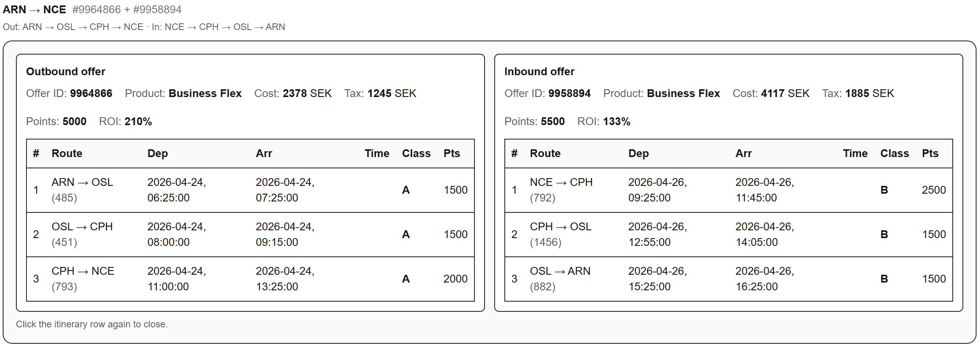Viewport: 980px width, 348px height.
Task: Click the inbound table Class column header
Action: pyautogui.click(x=894, y=154)
